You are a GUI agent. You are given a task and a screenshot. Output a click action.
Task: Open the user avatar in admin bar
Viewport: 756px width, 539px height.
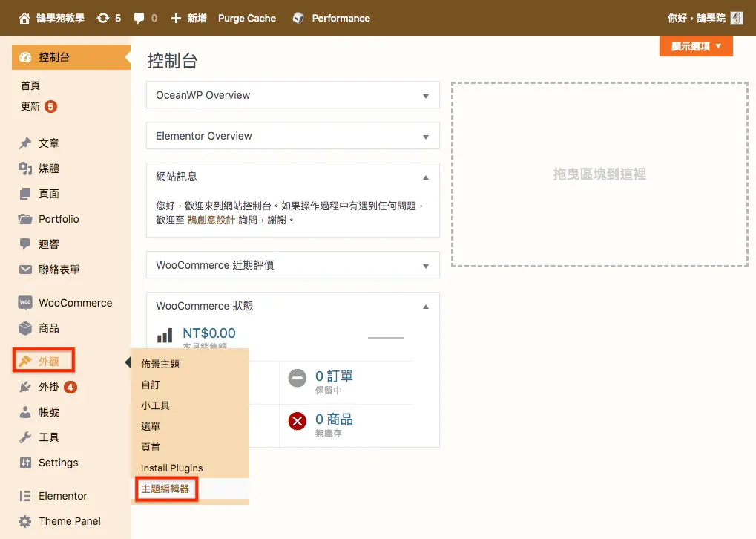coord(737,19)
